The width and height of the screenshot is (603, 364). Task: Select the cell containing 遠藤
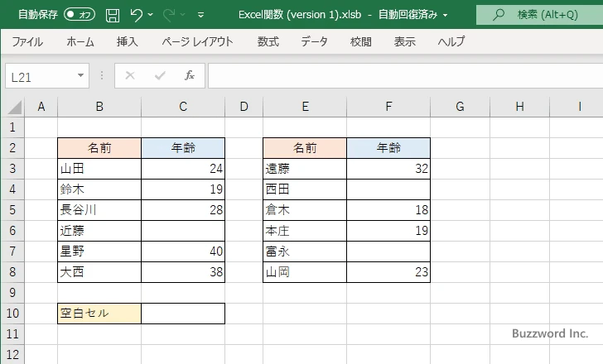tap(305, 169)
